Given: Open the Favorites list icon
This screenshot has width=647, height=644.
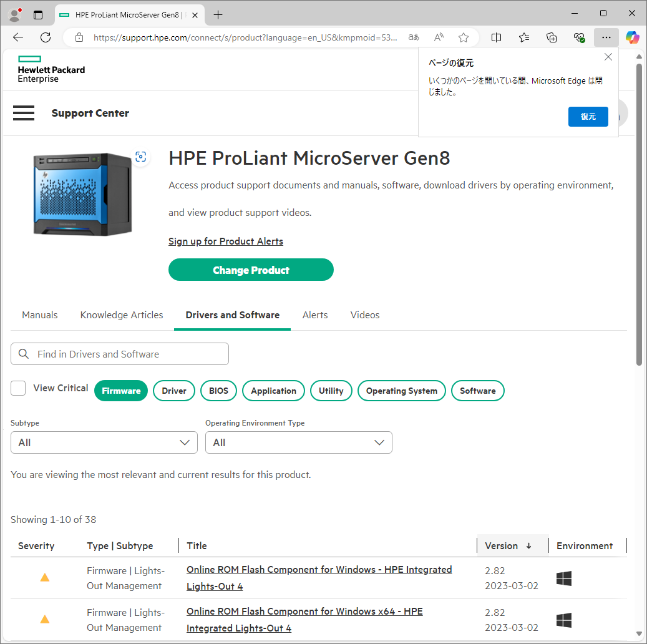Looking at the screenshot, I should point(524,37).
